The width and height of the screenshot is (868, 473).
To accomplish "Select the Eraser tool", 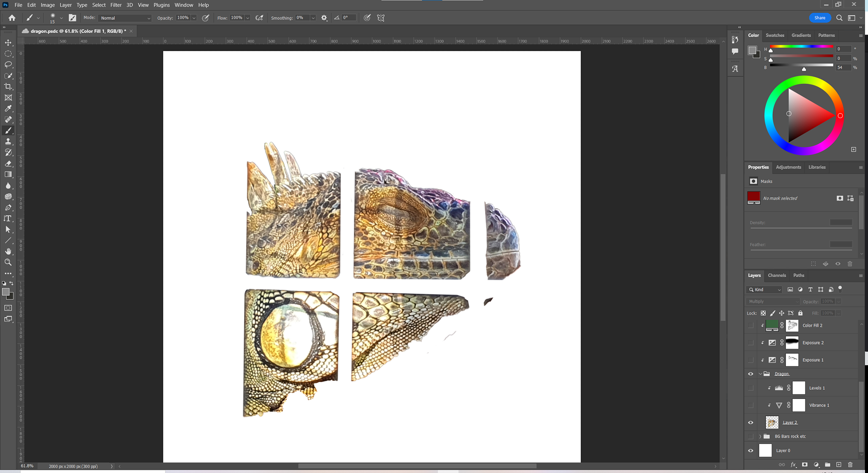I will click(x=8, y=164).
